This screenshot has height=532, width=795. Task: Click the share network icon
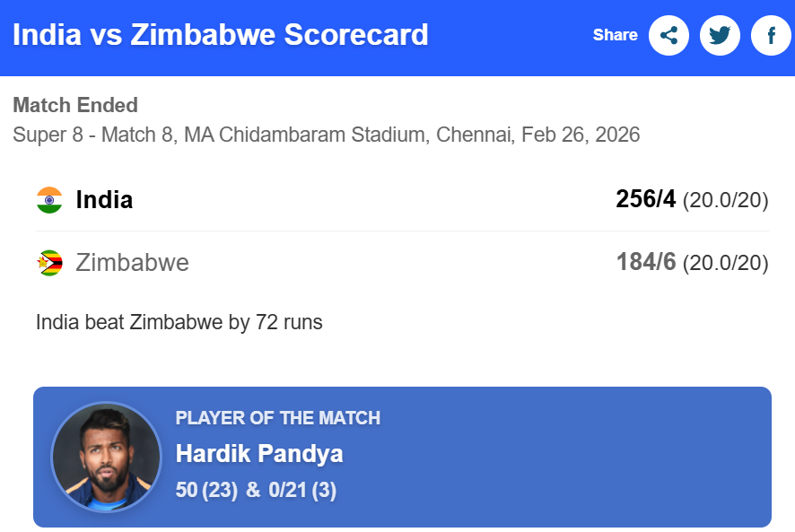pyautogui.click(x=668, y=36)
